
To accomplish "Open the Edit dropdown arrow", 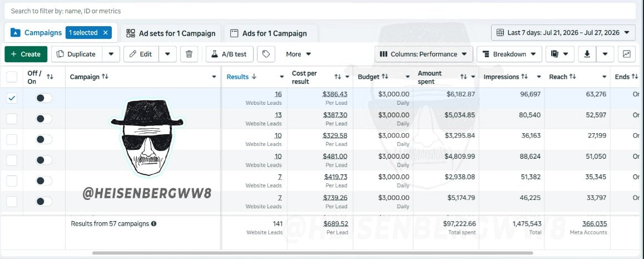I will pos(167,54).
